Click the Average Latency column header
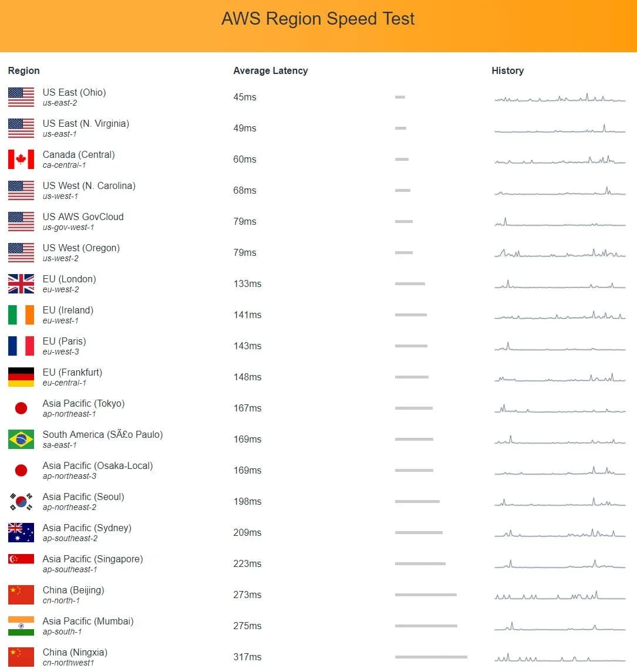Viewport: 637px width, 672px height. click(271, 70)
